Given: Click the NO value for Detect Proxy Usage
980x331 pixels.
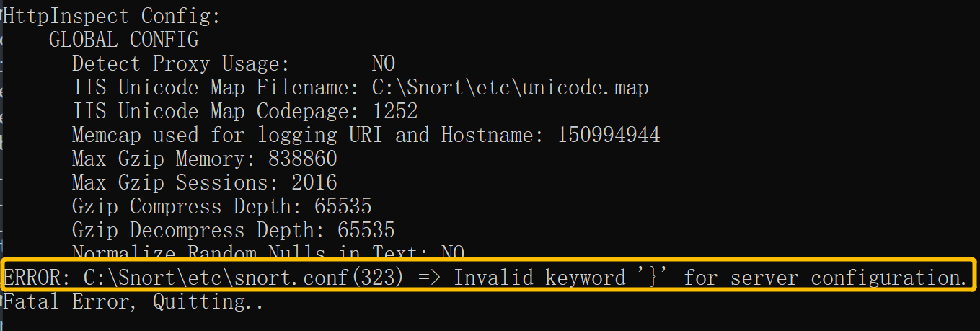Looking at the screenshot, I should point(384,63).
